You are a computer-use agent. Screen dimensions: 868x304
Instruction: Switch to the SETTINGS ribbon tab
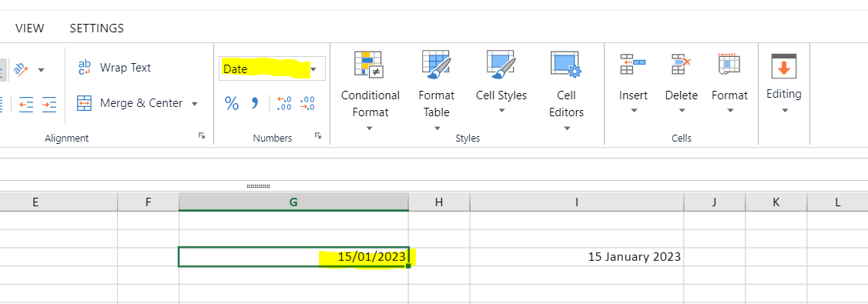click(x=97, y=28)
